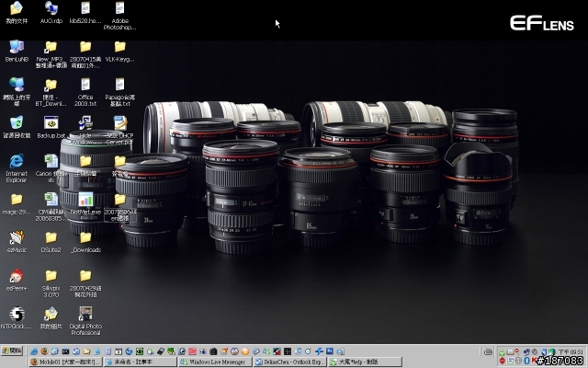Screen dimensions: 588x368
Task: Open the _Downloads folder
Action: click(x=85, y=241)
